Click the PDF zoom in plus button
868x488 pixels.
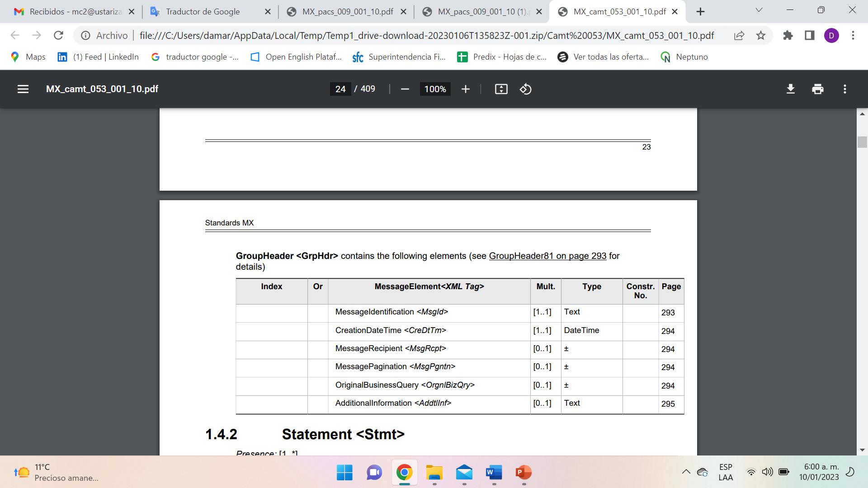465,89
